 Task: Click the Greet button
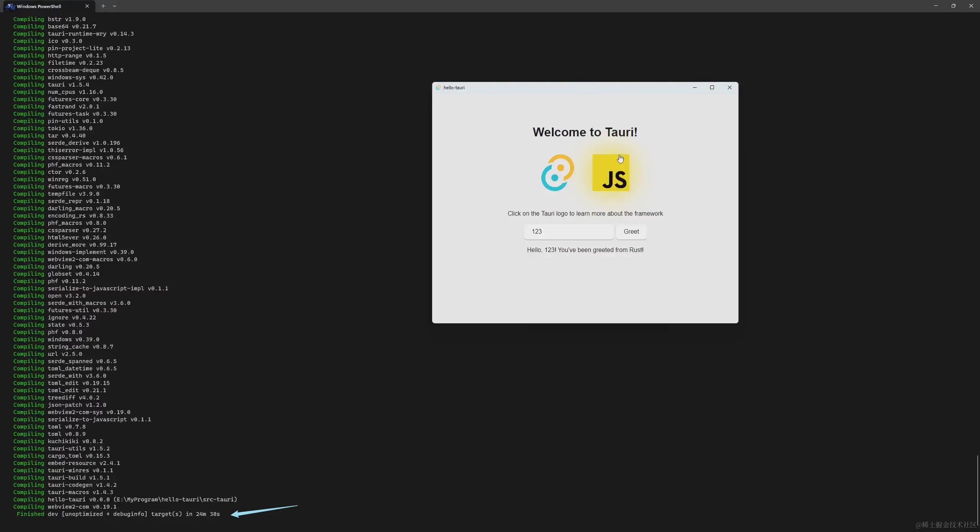[631, 232]
